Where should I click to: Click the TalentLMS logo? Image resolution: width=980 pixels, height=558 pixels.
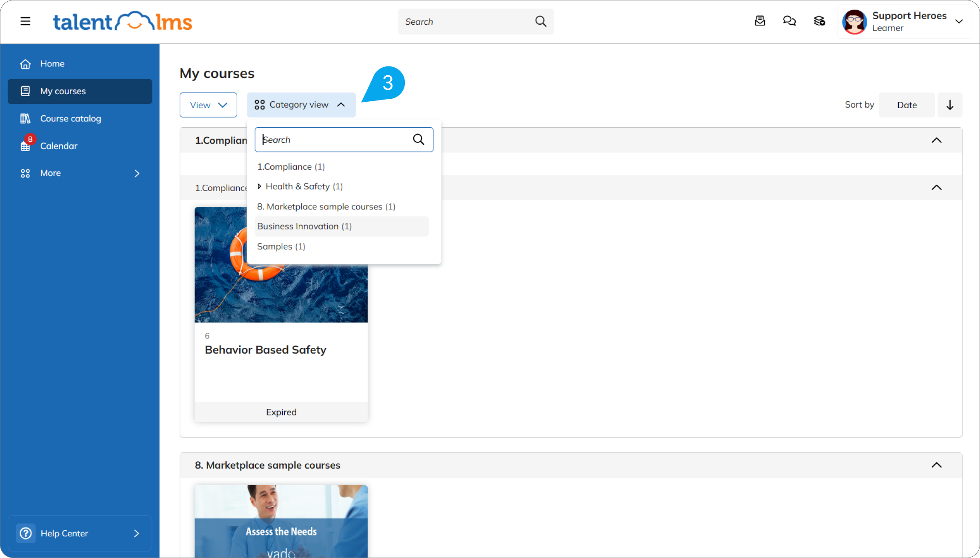(x=123, y=22)
